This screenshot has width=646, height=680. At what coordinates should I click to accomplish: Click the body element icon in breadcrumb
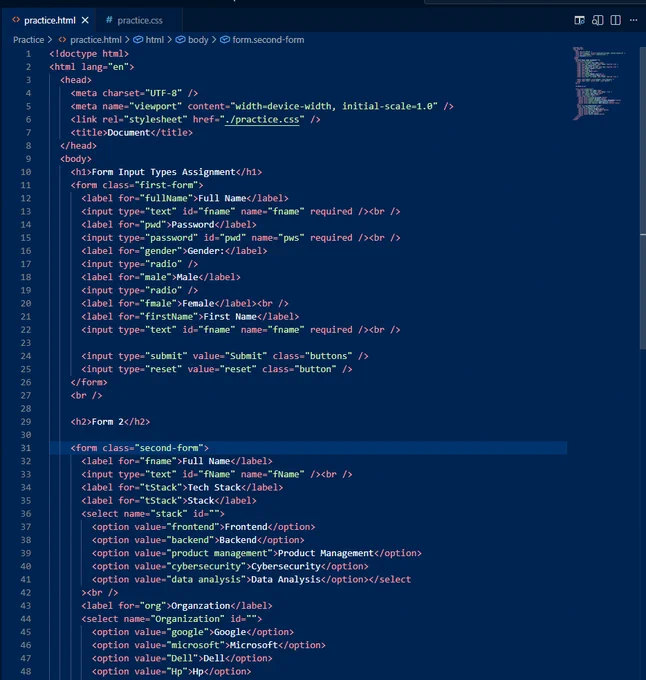coord(180,40)
